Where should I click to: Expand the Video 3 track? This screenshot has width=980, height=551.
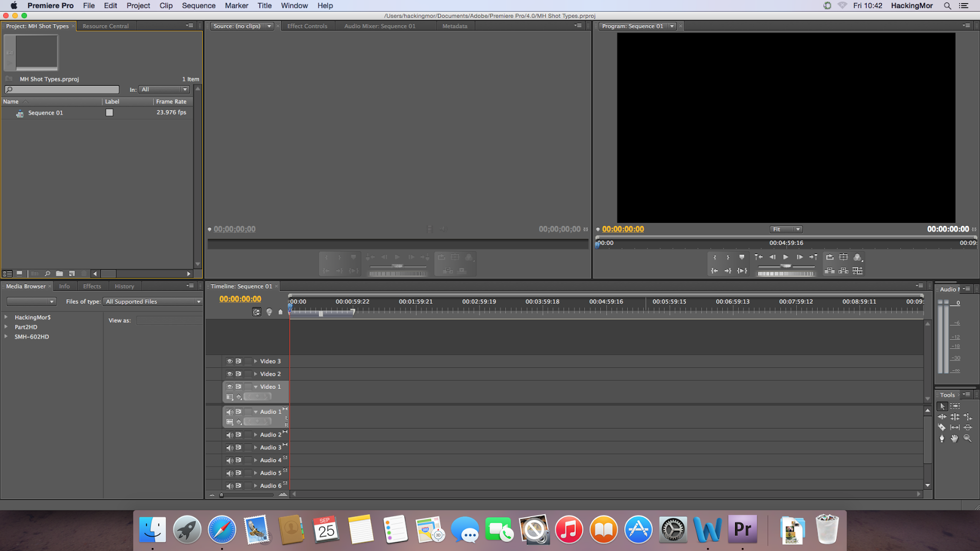click(255, 361)
